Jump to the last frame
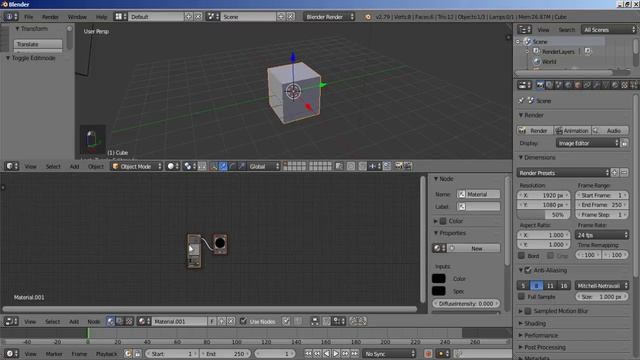 (x=355, y=353)
